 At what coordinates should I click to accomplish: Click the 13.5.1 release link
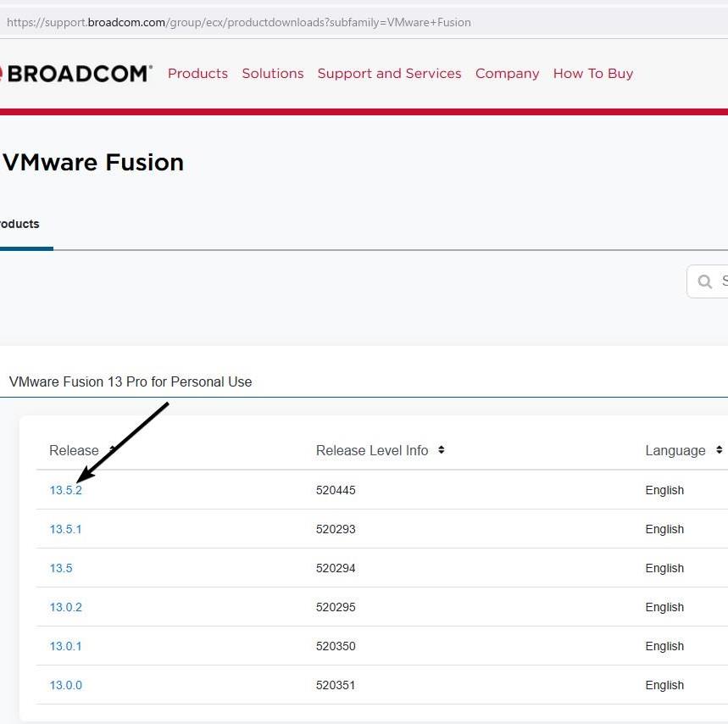66,529
